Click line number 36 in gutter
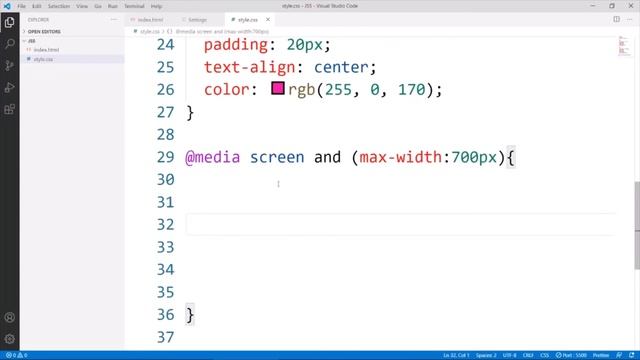This screenshot has height=360, width=640. [x=165, y=315]
